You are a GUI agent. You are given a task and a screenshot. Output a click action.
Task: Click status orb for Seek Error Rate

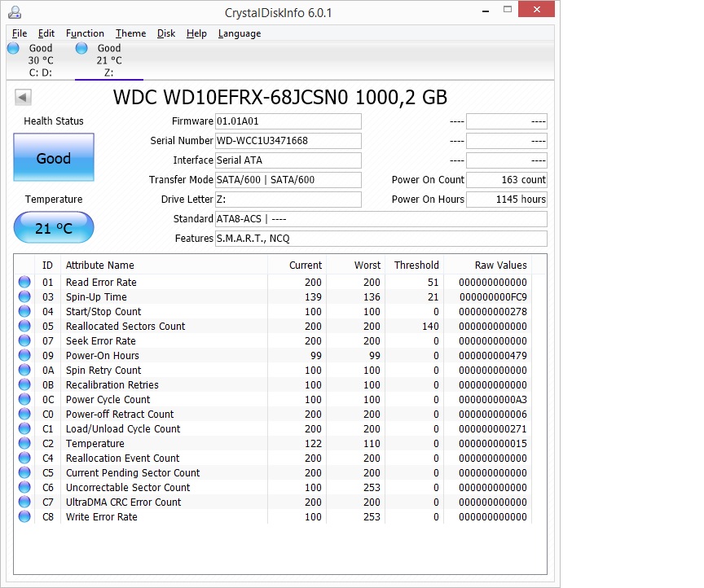pyautogui.click(x=24, y=340)
